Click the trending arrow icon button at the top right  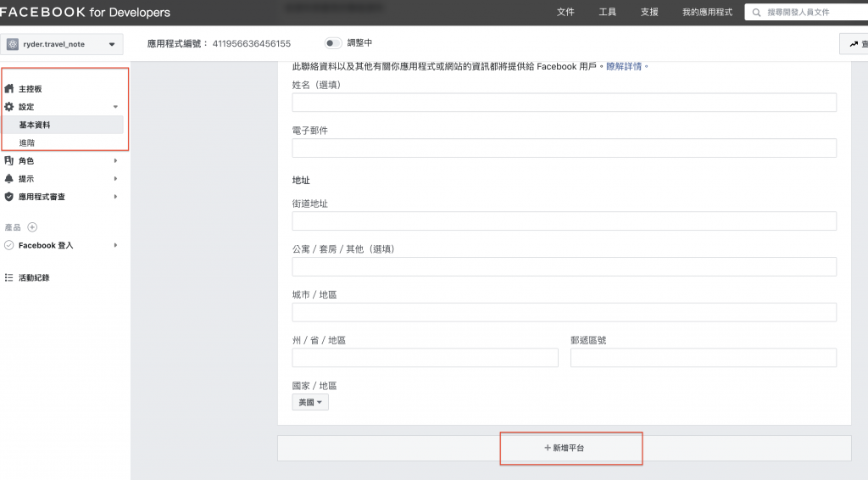point(854,44)
